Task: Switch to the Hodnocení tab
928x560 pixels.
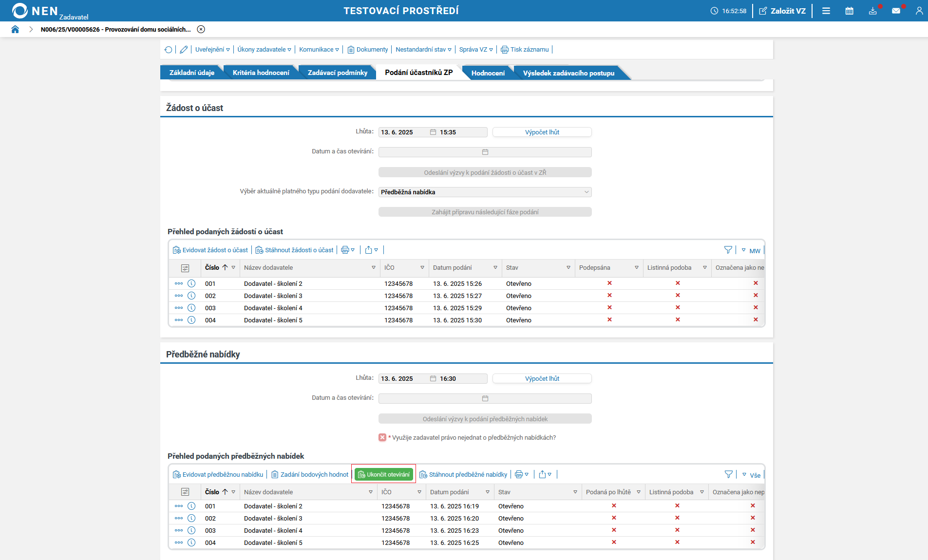Action: (x=488, y=73)
